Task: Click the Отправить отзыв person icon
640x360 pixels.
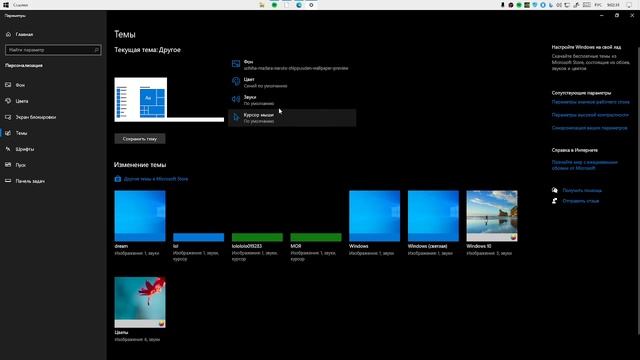Action: point(554,201)
